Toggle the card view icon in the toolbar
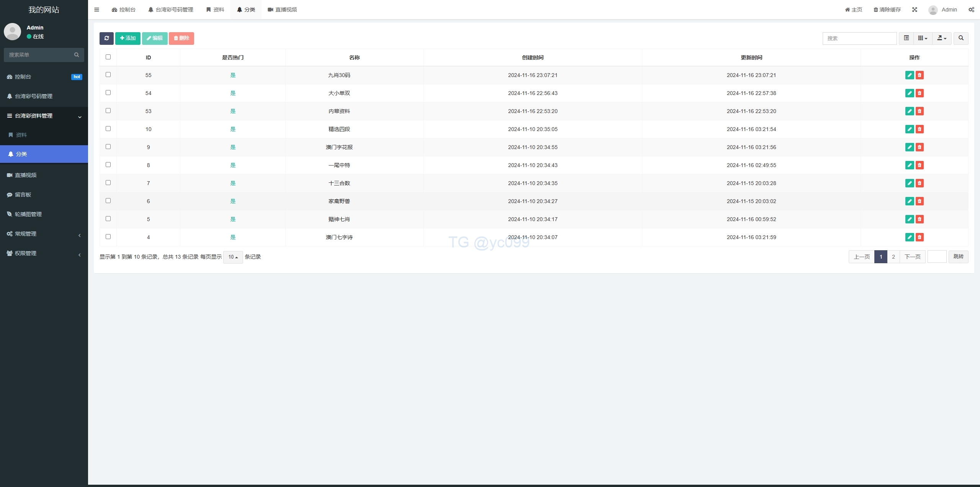Image resolution: width=980 pixels, height=487 pixels. pyautogui.click(x=906, y=38)
